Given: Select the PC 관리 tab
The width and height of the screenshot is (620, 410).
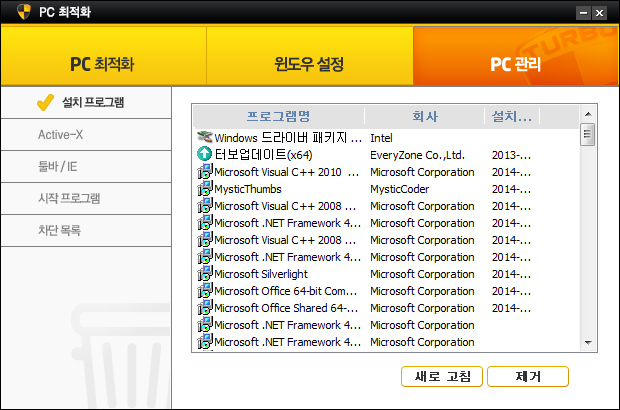Looking at the screenshot, I should point(516,56).
